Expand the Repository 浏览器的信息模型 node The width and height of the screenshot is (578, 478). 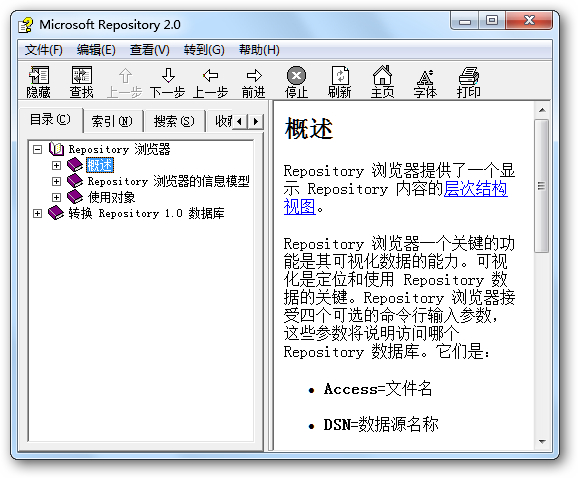[x=56, y=181]
